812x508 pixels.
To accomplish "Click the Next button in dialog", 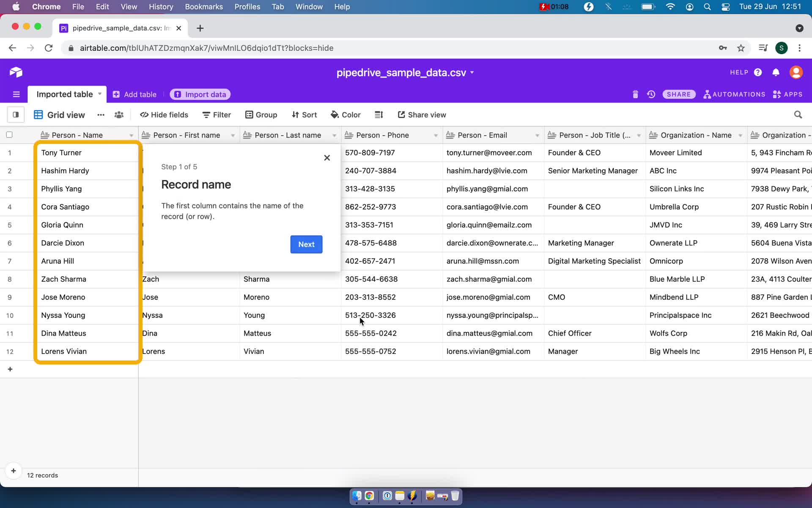I will [306, 244].
